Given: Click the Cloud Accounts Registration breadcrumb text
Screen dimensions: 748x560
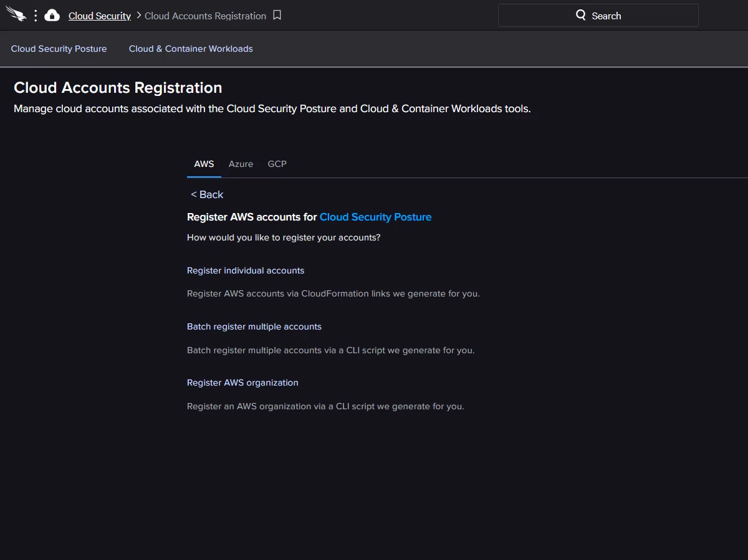Looking at the screenshot, I should [x=206, y=16].
